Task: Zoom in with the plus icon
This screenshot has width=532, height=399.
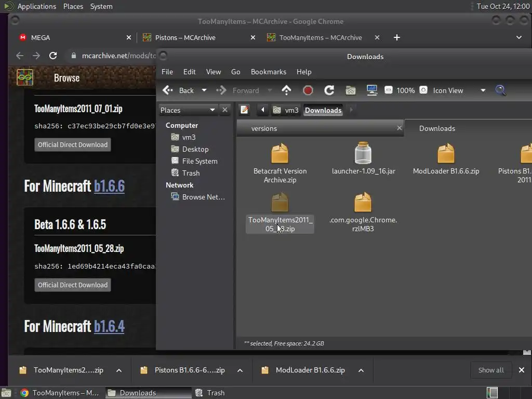Action: click(423, 90)
